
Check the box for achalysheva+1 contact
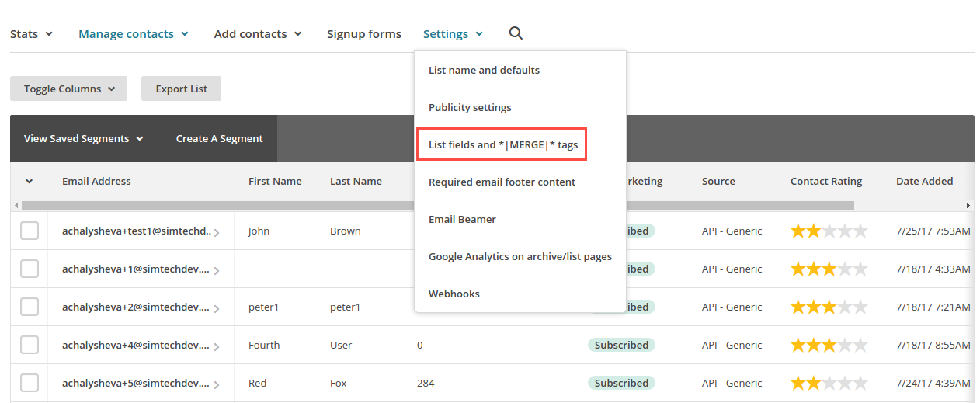pyautogui.click(x=30, y=269)
